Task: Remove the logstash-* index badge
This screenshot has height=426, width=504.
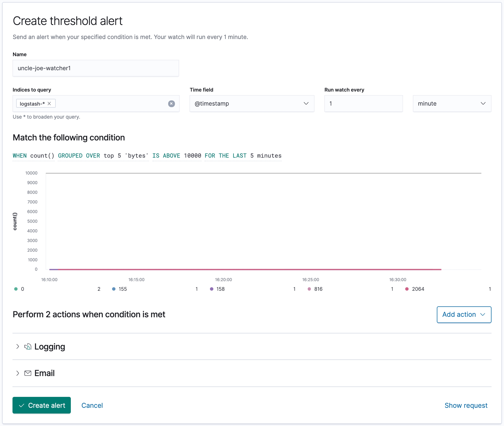Action: 49,104
